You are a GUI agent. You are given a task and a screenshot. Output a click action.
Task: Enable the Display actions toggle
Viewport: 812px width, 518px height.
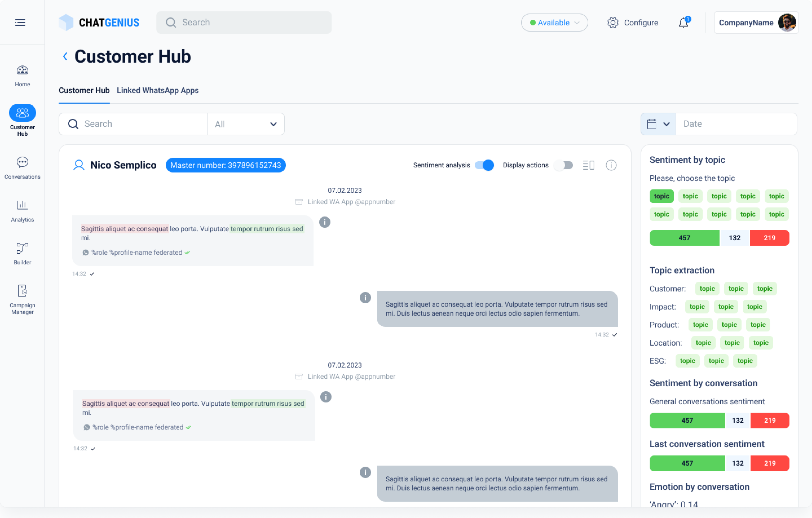point(563,165)
